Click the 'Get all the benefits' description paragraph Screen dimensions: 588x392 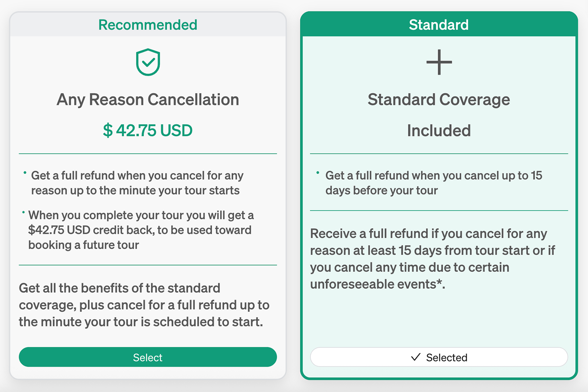pos(144,305)
